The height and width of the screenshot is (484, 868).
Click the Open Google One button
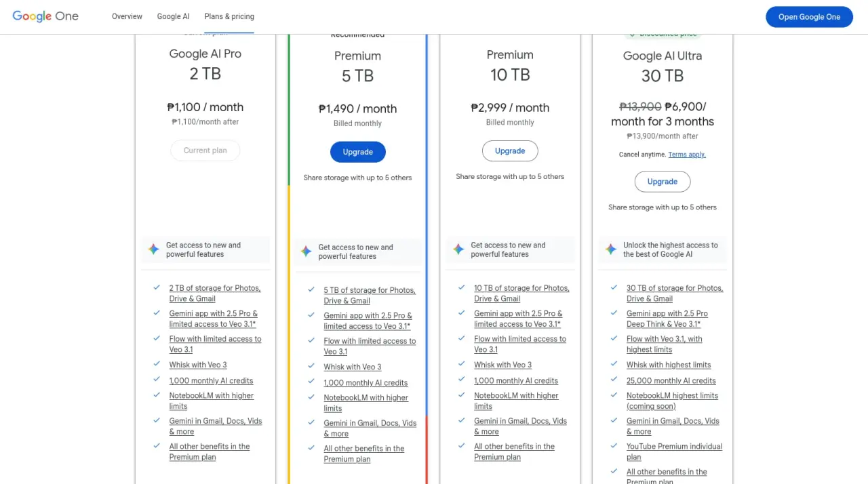tap(809, 17)
